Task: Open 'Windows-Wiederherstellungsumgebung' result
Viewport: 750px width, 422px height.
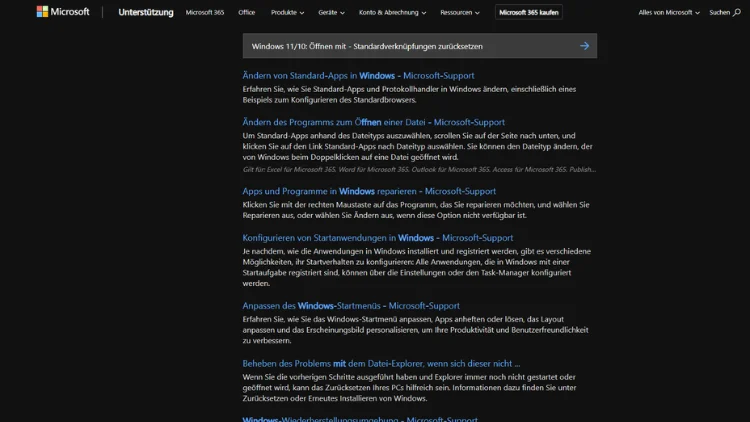Action: [360, 419]
